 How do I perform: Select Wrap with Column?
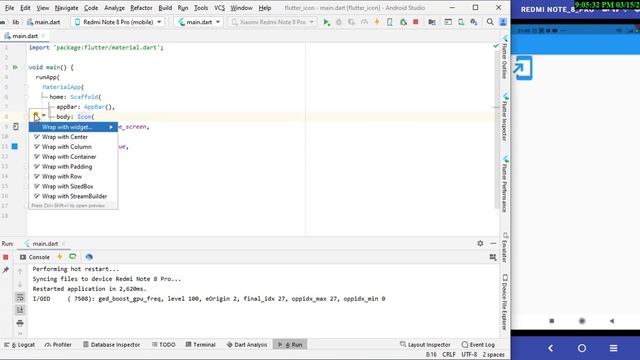point(73,147)
